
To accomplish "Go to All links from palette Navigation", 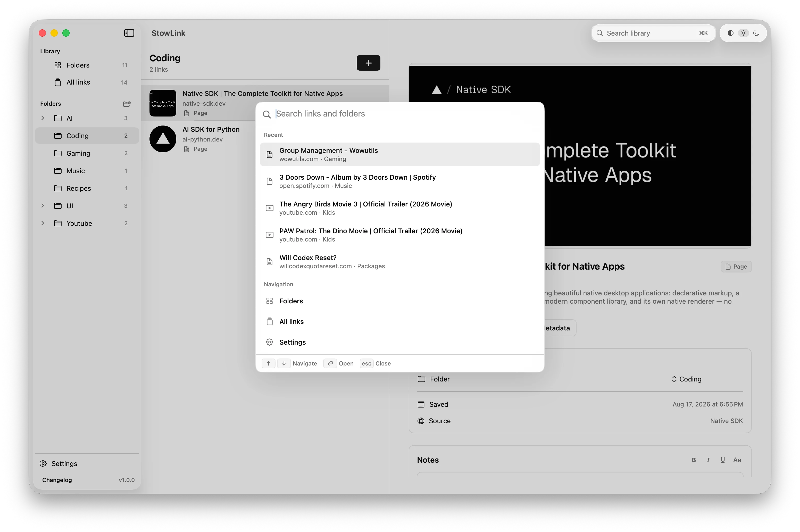I will point(400,322).
